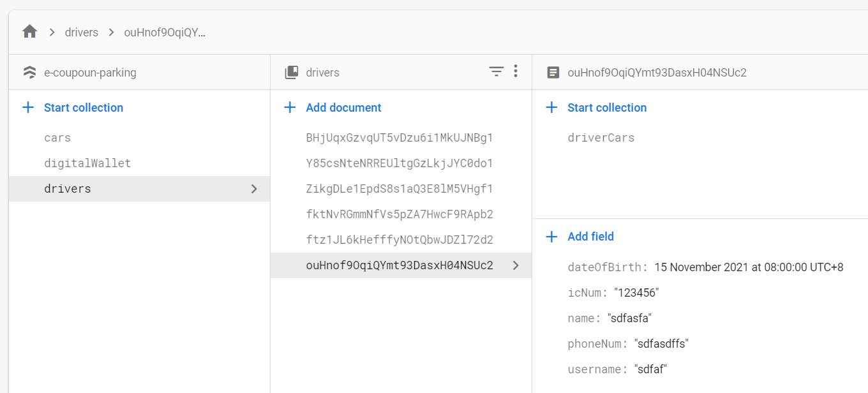
Task: Open the drivers collection three-dot menu
Action: [516, 71]
